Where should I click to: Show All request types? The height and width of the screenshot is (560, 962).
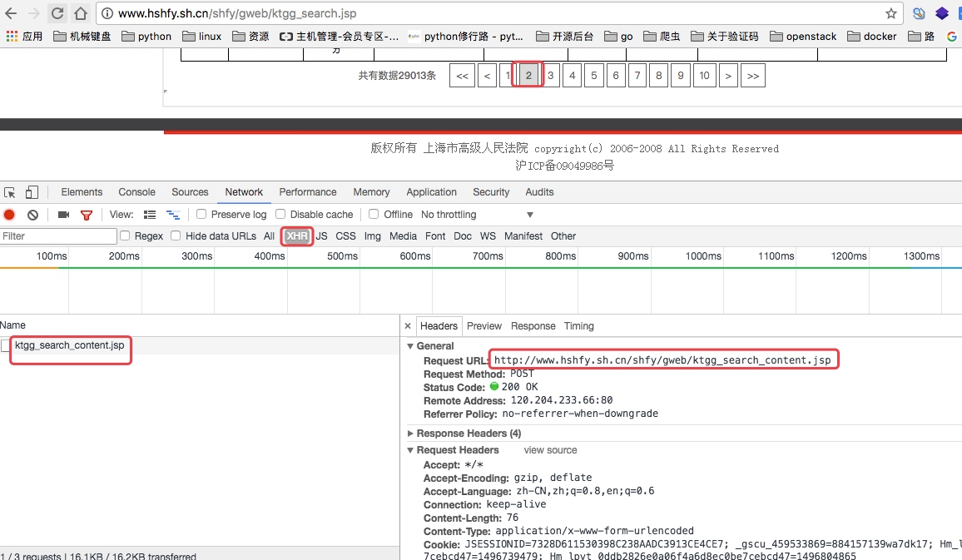point(270,236)
